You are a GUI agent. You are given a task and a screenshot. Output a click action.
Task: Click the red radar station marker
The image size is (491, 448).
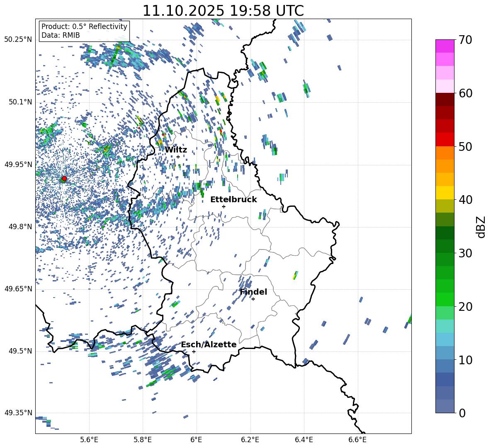pyautogui.click(x=64, y=179)
